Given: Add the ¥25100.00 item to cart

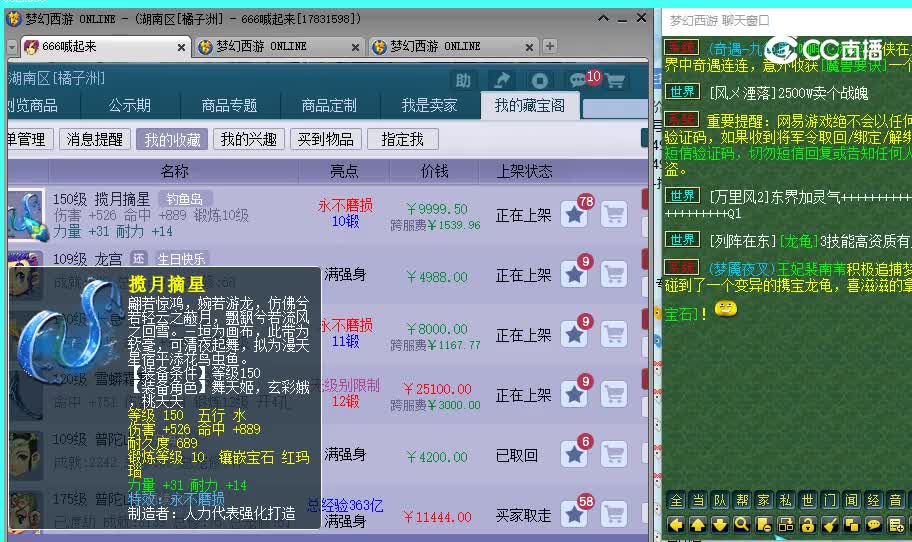Looking at the screenshot, I should click(x=614, y=394).
